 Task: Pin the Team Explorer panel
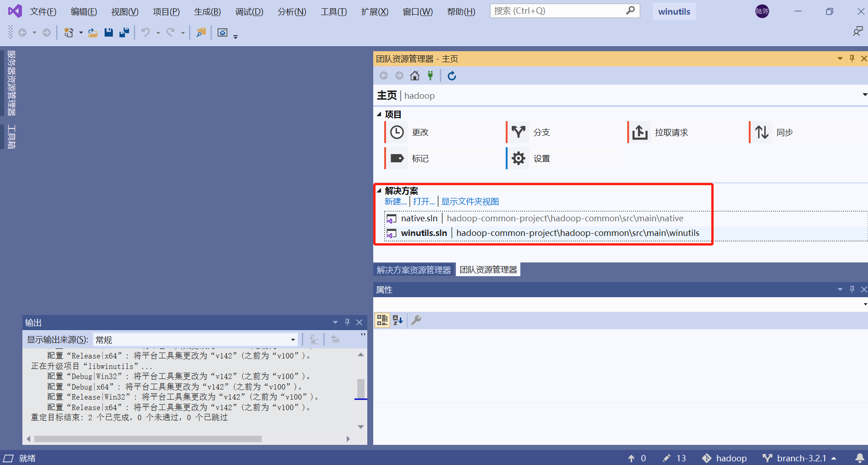(852, 59)
